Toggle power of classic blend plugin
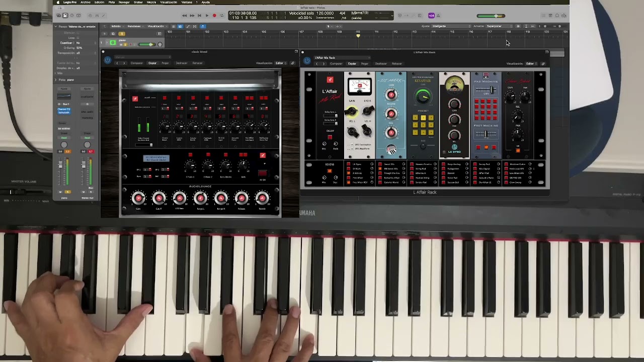The width and height of the screenshot is (644, 362). 108,60
